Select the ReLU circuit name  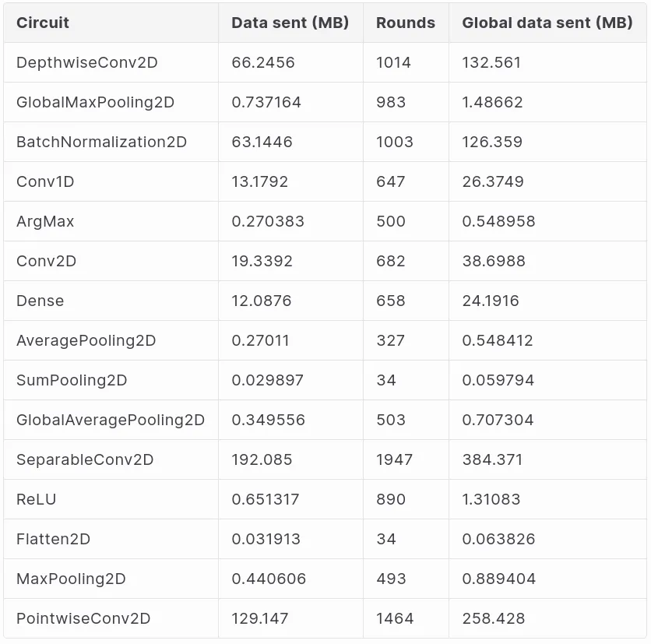coord(36,499)
